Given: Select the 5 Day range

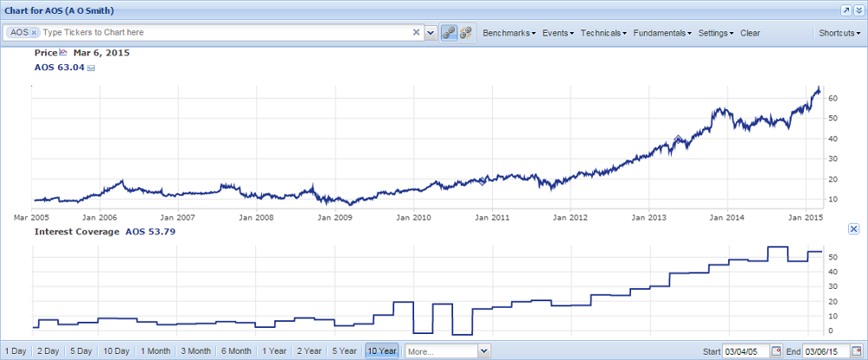Looking at the screenshot, I should (81, 351).
